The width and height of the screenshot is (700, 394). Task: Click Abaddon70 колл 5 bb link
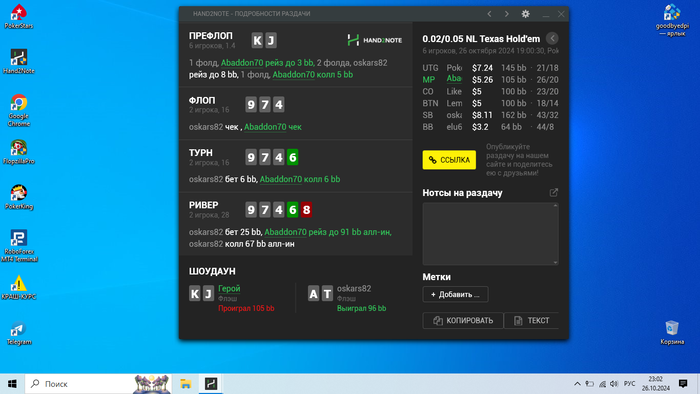[x=312, y=75]
